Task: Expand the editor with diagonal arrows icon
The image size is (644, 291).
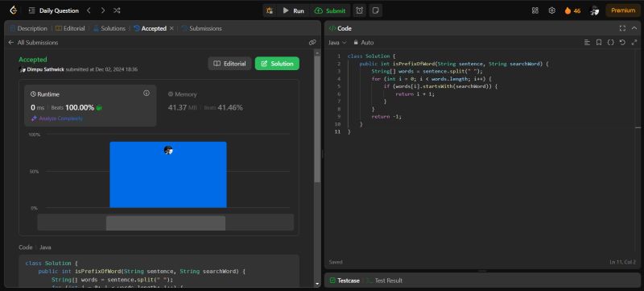Action: [x=634, y=43]
